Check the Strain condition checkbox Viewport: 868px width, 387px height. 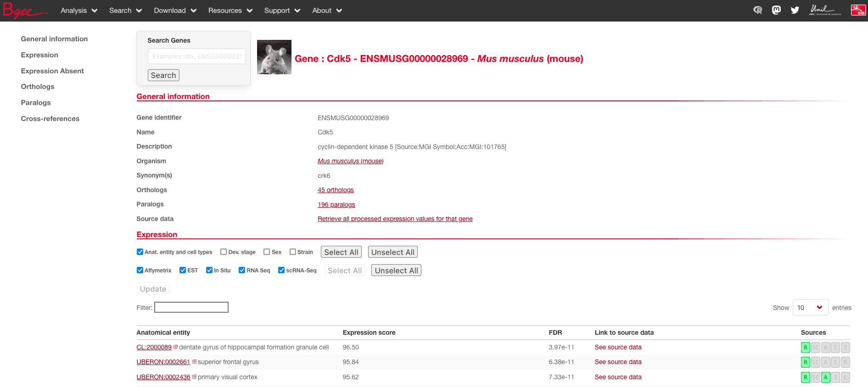293,252
